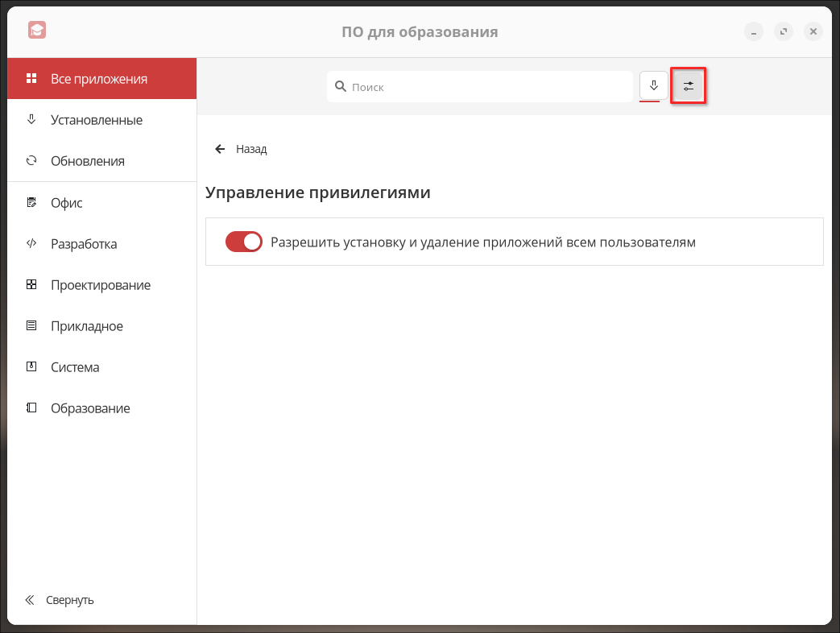The image size is (840, 633).
Task: Go to Установленные apps section
Action: click(x=96, y=120)
